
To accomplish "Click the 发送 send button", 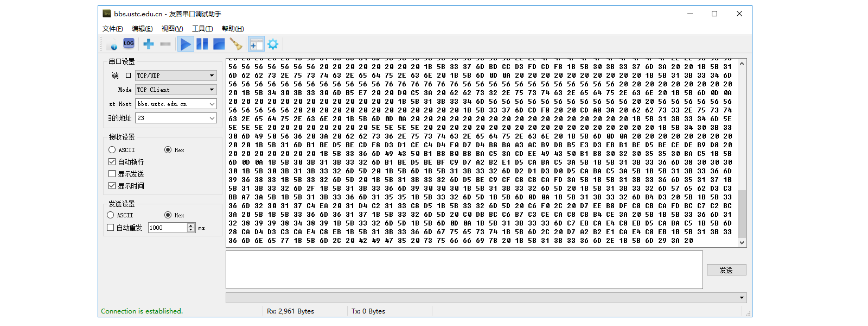I will click(x=726, y=270).
